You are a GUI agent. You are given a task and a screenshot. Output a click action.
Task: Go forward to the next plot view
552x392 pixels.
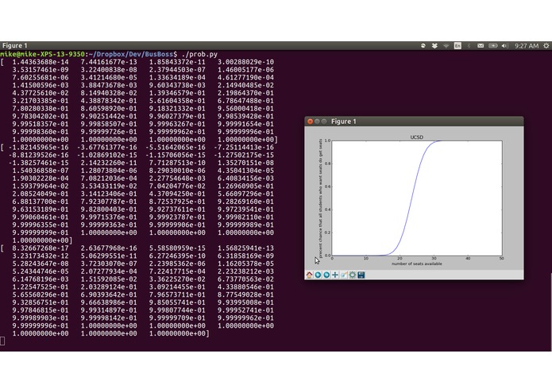[326, 275]
